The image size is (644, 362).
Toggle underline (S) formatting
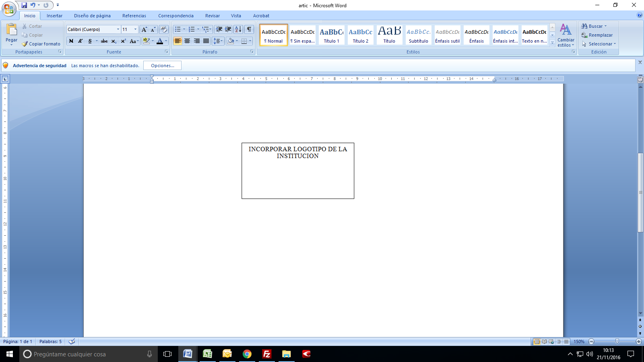coord(90,41)
